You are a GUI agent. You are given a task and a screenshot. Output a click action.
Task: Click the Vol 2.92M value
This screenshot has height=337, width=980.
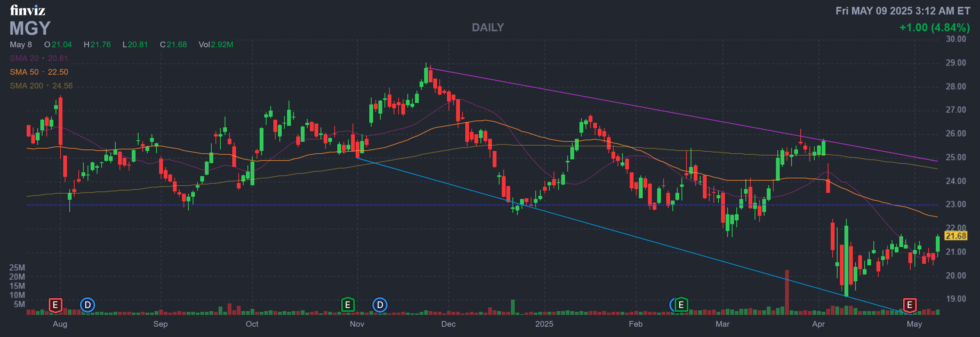[x=216, y=45]
